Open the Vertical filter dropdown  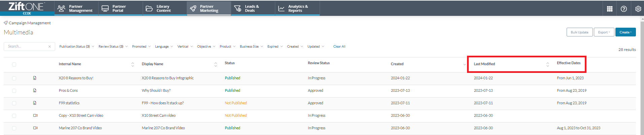point(185,47)
